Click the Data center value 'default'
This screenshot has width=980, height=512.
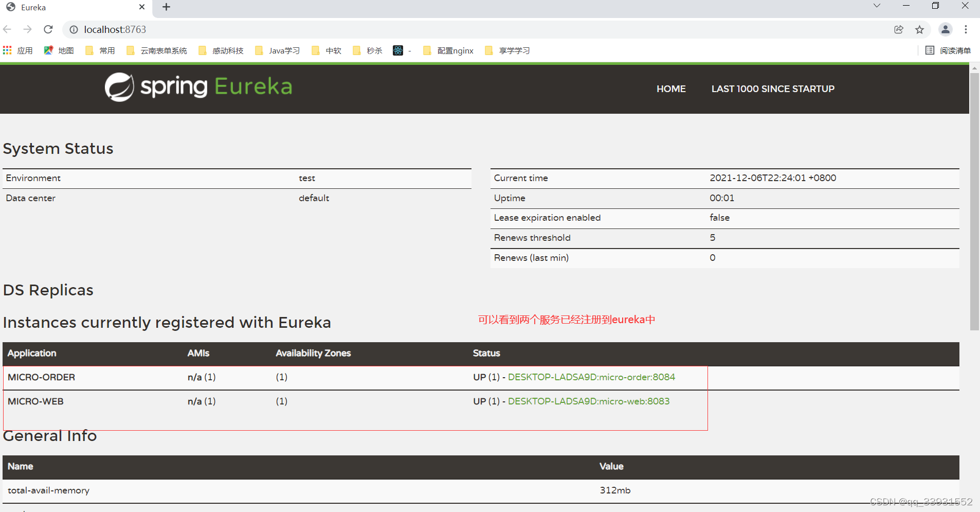pos(314,198)
